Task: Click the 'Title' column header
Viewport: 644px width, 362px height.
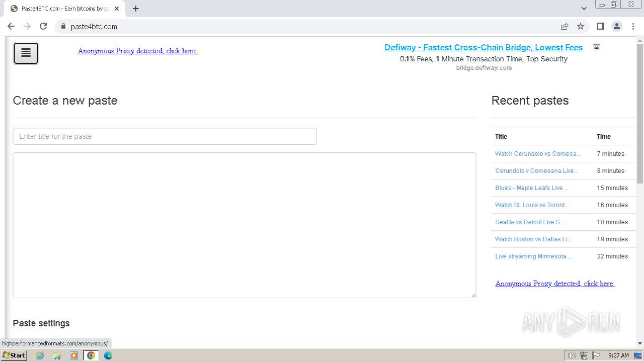Action: [x=501, y=137]
